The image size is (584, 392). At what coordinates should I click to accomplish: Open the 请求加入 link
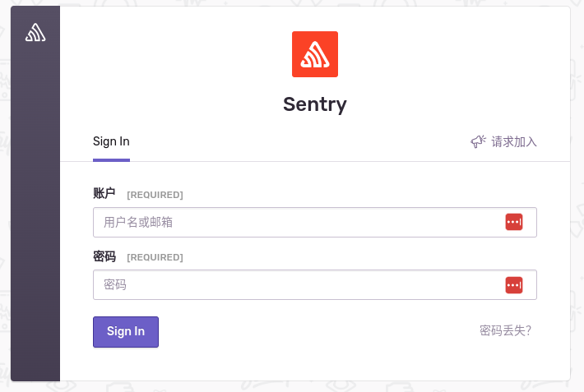click(513, 142)
